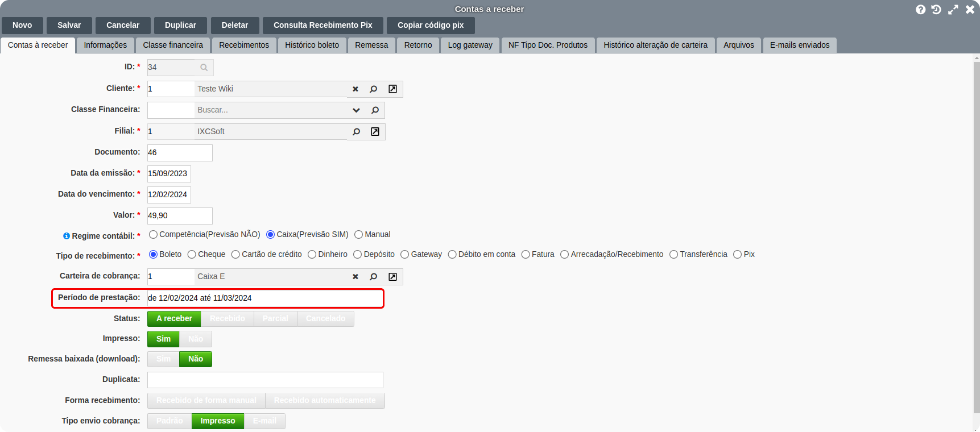The width and height of the screenshot is (980, 432).
Task: Click the Duplicar button
Action: point(181,25)
